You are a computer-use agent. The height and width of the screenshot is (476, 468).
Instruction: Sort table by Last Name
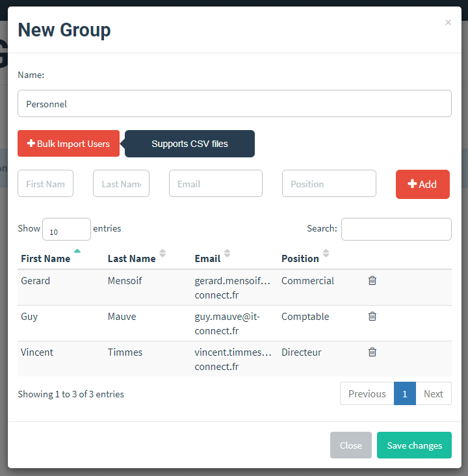pyautogui.click(x=162, y=254)
